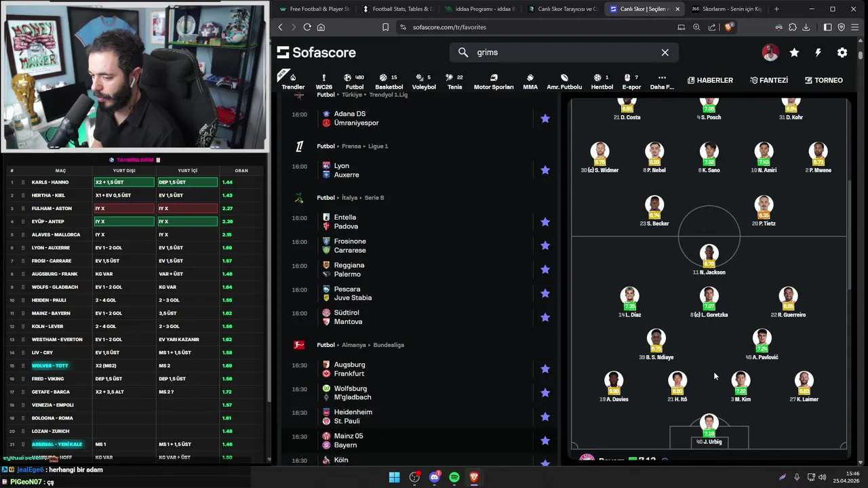Toggle favorite star for Mainz 05 - Bayern
The image size is (868, 488).
coord(545,441)
